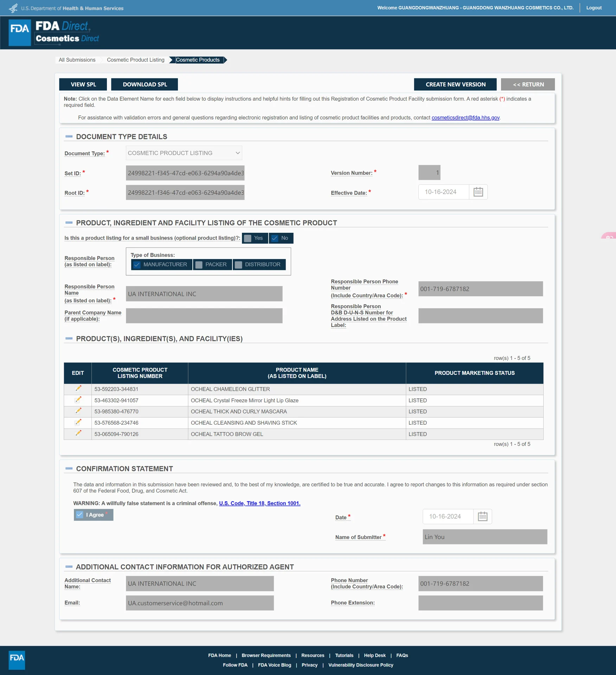Open the Privacy footer link
The height and width of the screenshot is (675, 616).
point(309,665)
